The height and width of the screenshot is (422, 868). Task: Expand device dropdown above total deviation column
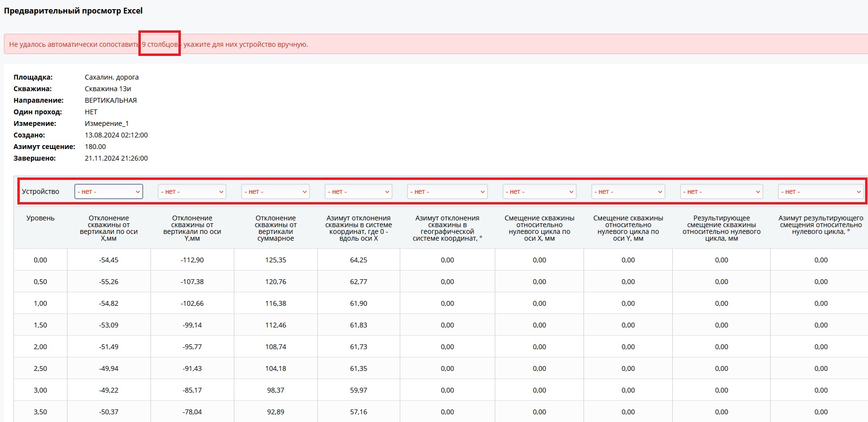pyautogui.click(x=275, y=192)
